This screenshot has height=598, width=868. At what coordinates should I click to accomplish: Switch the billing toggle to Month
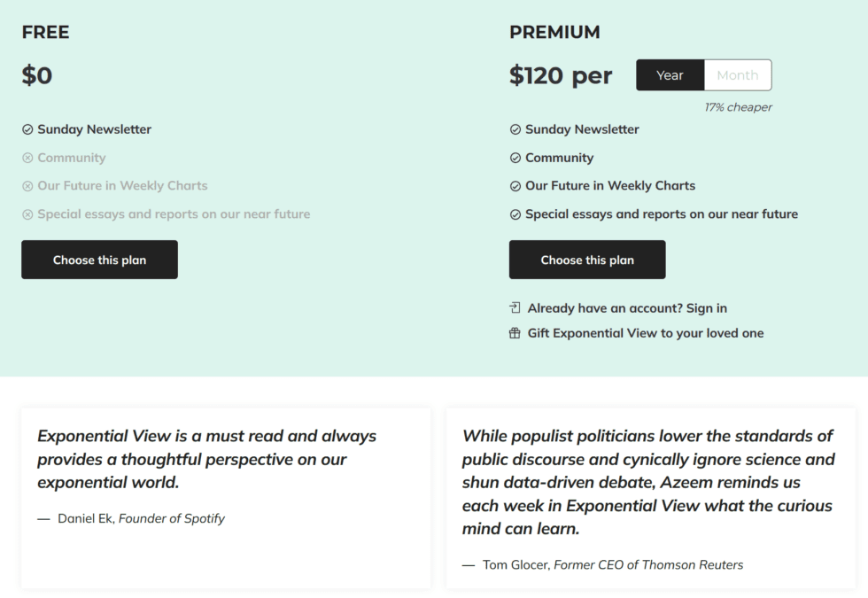click(x=738, y=74)
